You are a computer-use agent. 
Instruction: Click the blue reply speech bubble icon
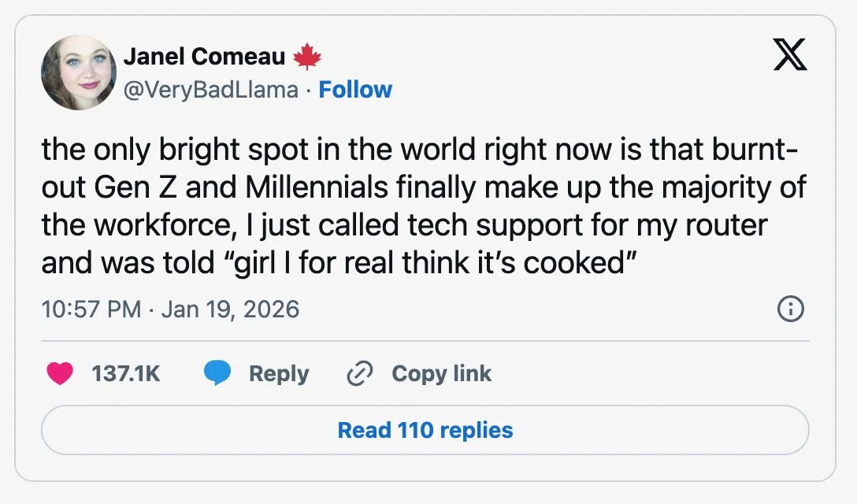[x=217, y=373]
